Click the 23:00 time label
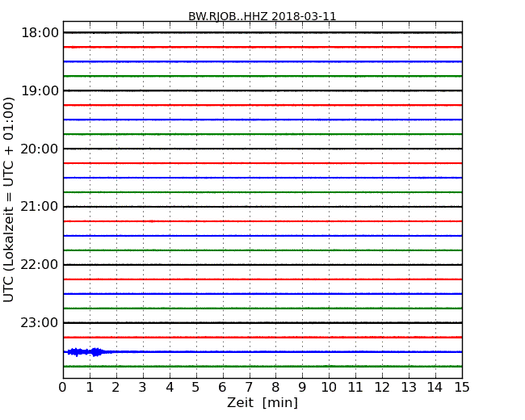Screen dimensions: 525x420 click(40, 322)
